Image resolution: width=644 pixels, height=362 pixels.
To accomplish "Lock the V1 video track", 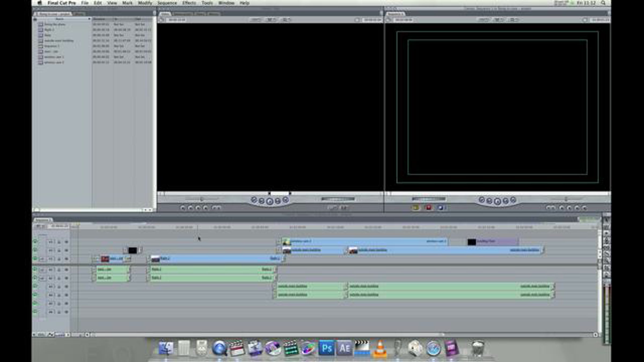I will point(59,259).
